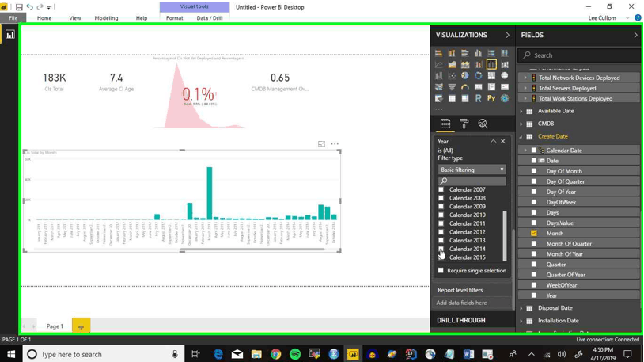
Task: Check the WeekOfYear field
Action: 534,284
